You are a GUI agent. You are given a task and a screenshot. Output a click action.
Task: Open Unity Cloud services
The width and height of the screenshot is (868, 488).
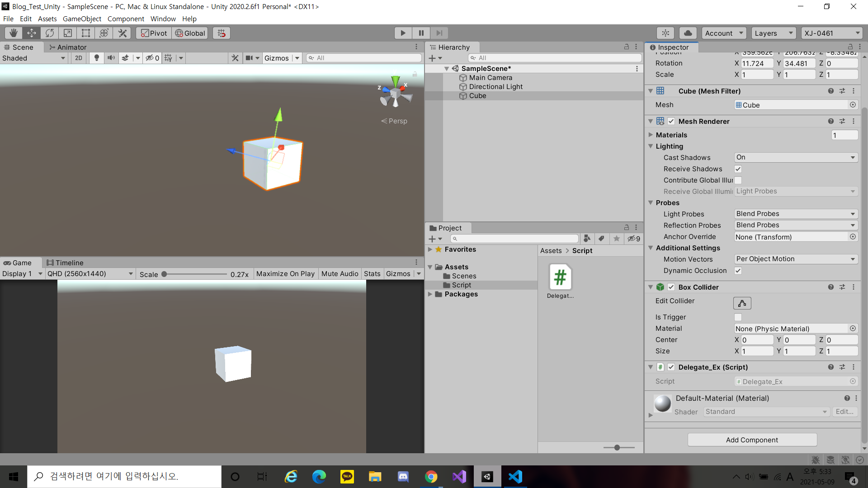click(687, 33)
